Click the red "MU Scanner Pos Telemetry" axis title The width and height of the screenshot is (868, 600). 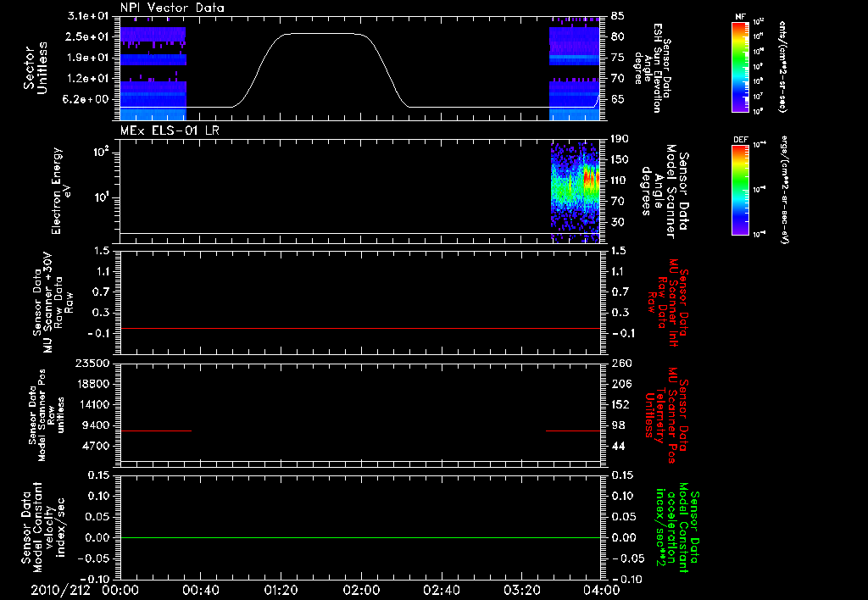pos(666,415)
